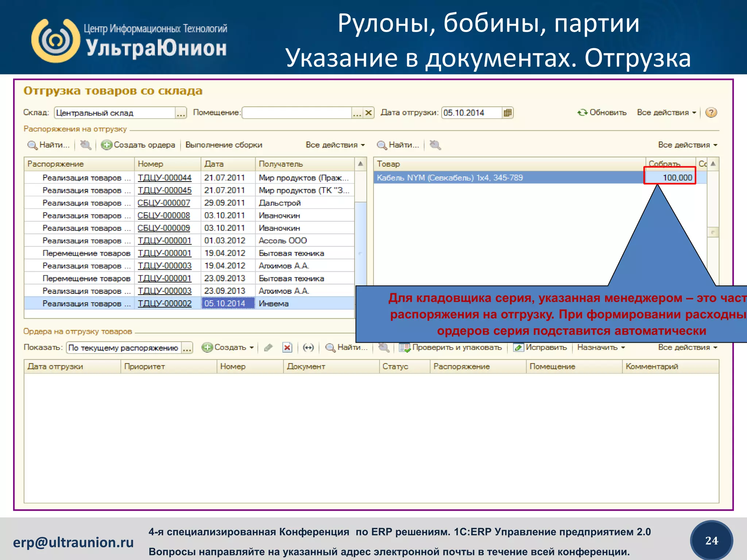Open link ТДЦУ-000044
The image size is (747, 560).
pos(165,178)
